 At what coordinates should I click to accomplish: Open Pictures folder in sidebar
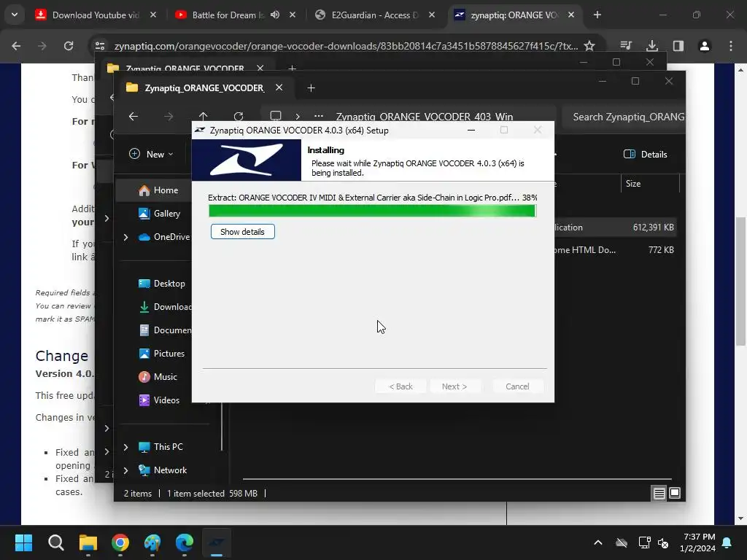[x=161, y=354]
